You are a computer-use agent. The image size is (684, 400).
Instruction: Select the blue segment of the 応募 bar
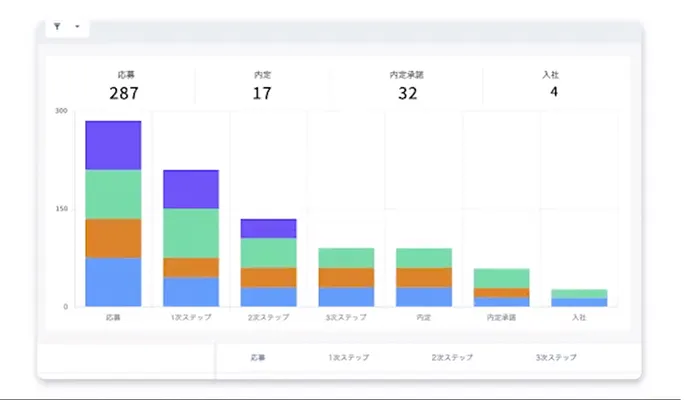(x=113, y=282)
